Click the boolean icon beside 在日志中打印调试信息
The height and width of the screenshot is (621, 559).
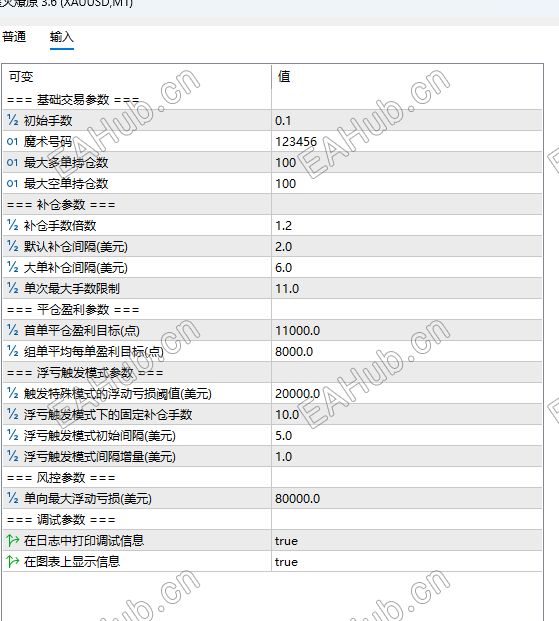coord(13,540)
